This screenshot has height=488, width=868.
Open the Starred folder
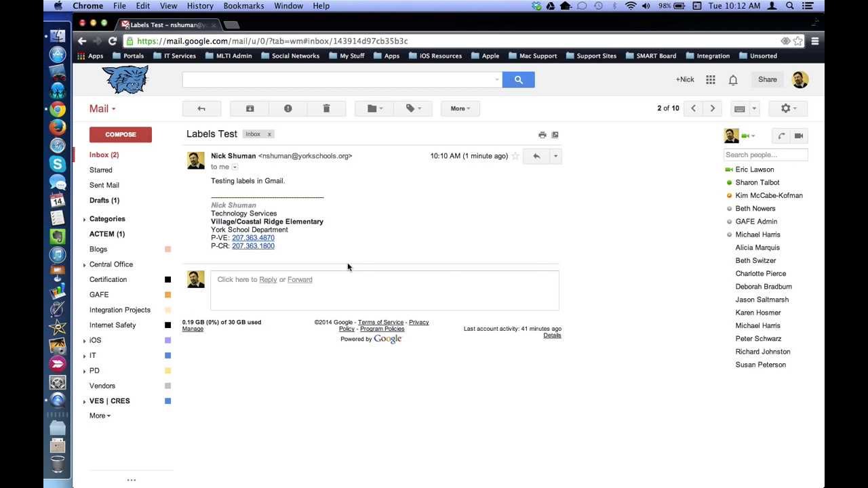coord(101,170)
